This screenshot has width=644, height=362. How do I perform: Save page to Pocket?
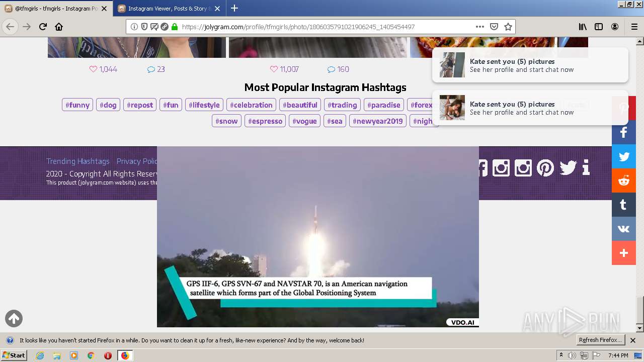pos(494,27)
